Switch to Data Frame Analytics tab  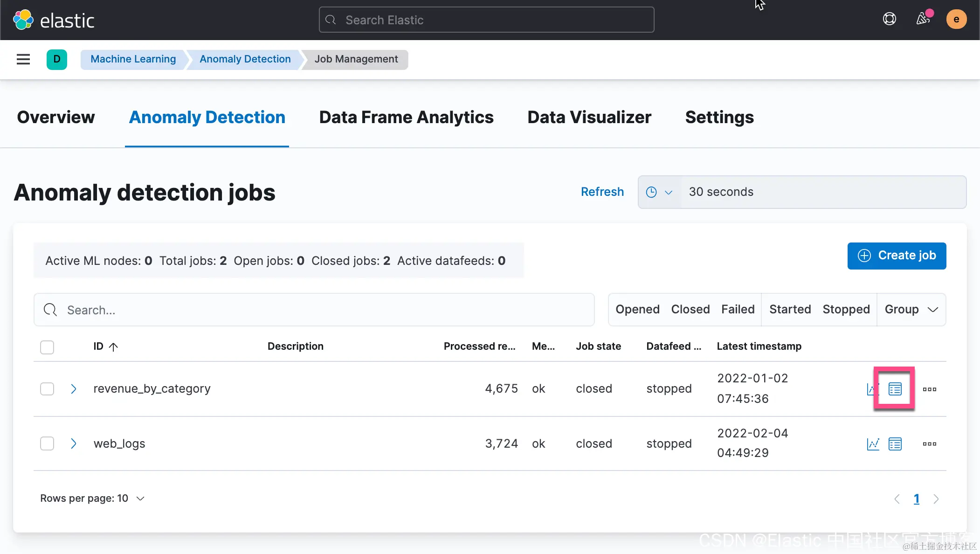[x=406, y=118]
